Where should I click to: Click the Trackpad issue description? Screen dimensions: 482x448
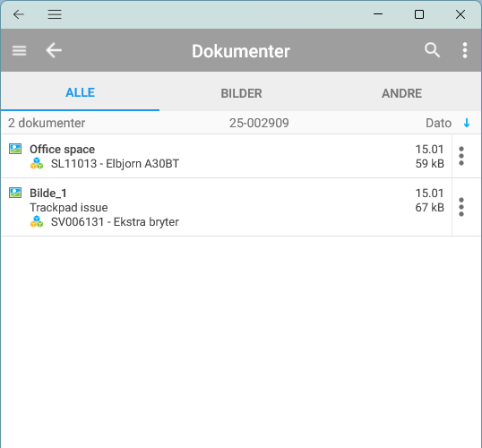point(69,208)
